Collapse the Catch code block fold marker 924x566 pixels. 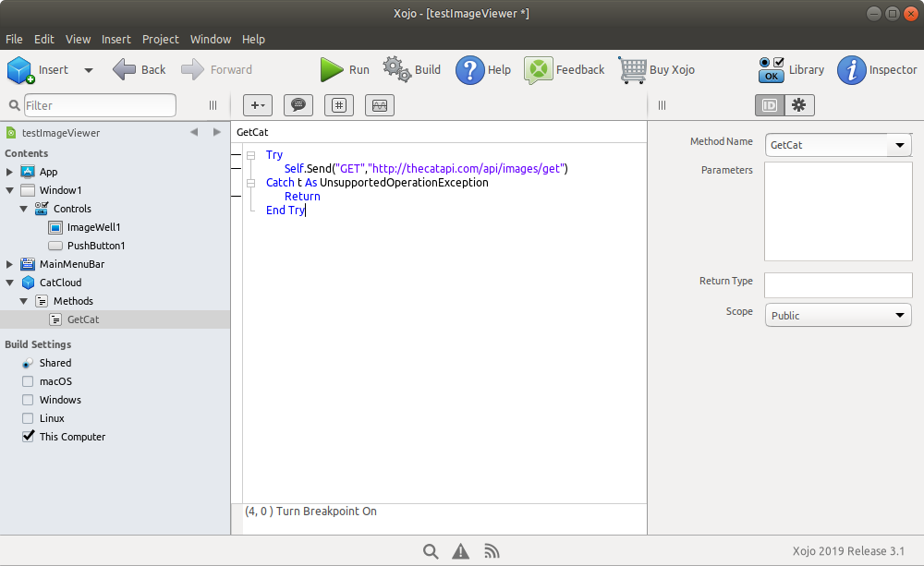tap(250, 183)
